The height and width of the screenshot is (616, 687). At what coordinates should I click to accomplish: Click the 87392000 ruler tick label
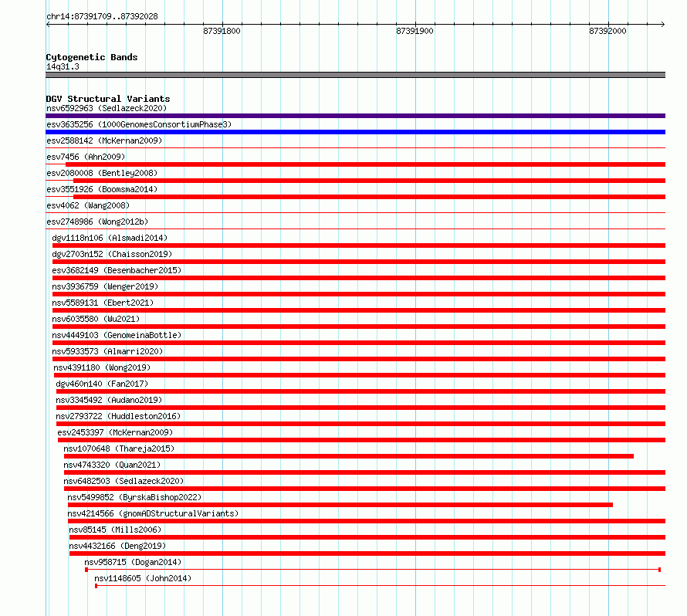click(607, 31)
